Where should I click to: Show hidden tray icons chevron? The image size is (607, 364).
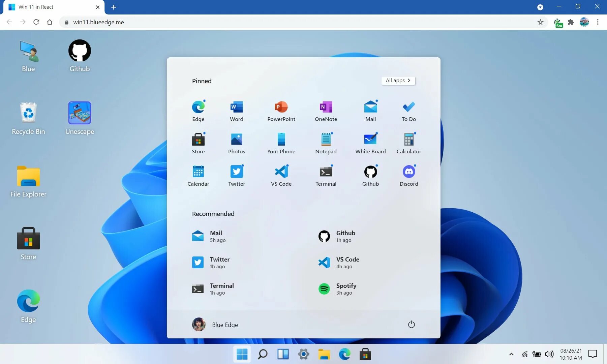[x=511, y=354]
